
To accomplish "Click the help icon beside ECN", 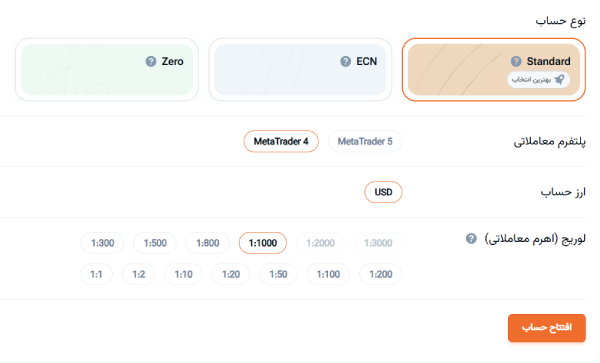I will coord(346,61).
